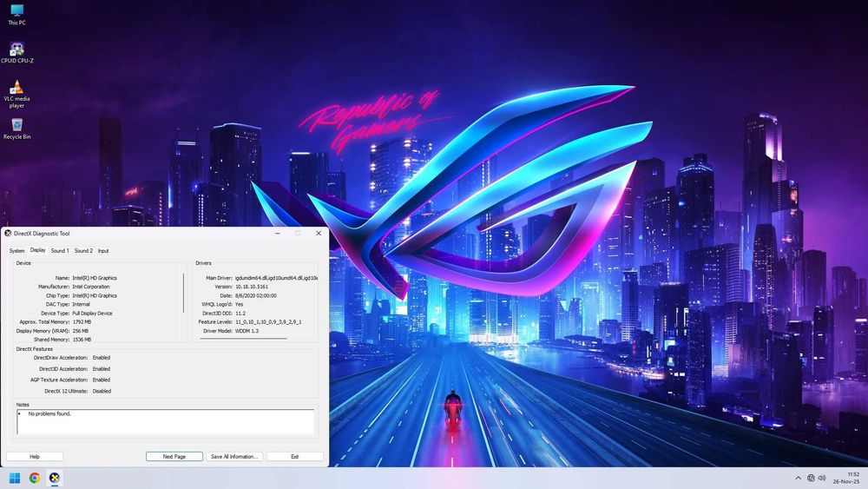Select device type 'Full Display Device'
Screen dimensions: 868x489
coord(93,314)
